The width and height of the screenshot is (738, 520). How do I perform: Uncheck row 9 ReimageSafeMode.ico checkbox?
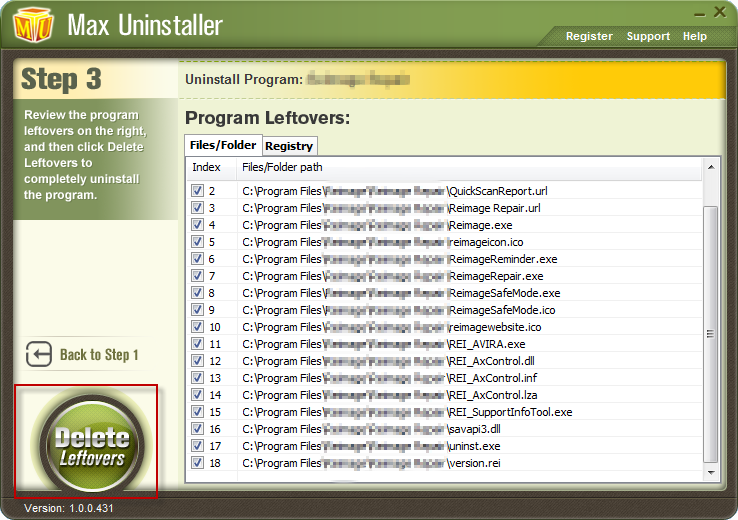(x=198, y=310)
